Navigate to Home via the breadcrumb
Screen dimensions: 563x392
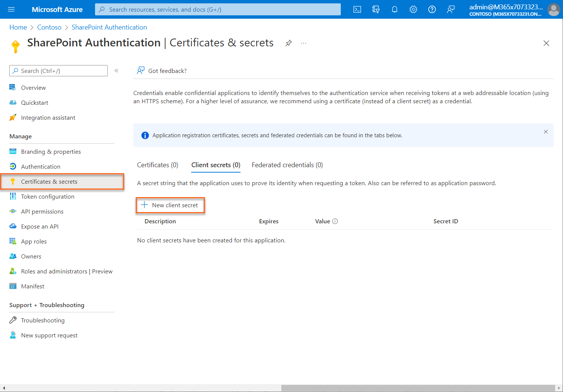(18, 27)
